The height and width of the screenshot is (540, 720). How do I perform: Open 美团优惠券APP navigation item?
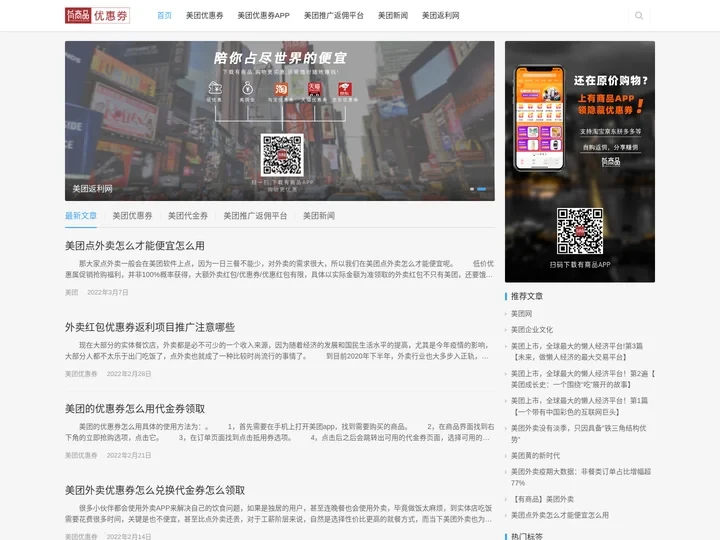coord(264,16)
